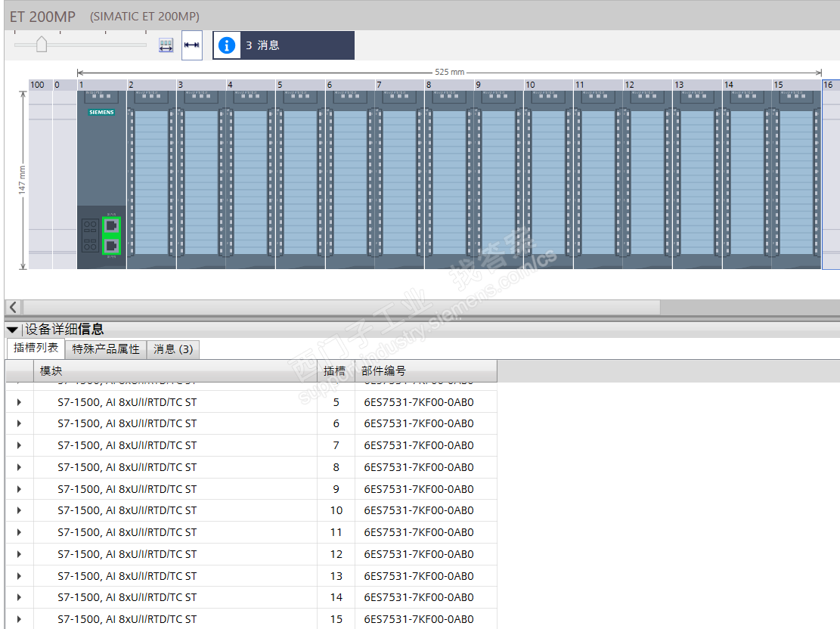Select the AI module in rack slot 4
The width and height of the screenshot is (840, 629).
coord(251,179)
